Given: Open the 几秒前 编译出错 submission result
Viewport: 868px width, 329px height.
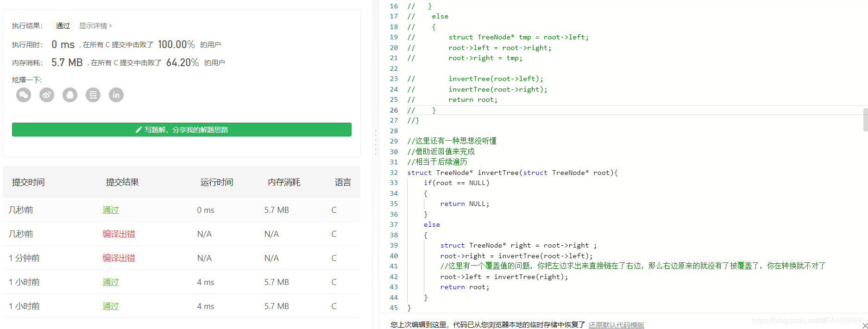Looking at the screenshot, I should coord(119,234).
